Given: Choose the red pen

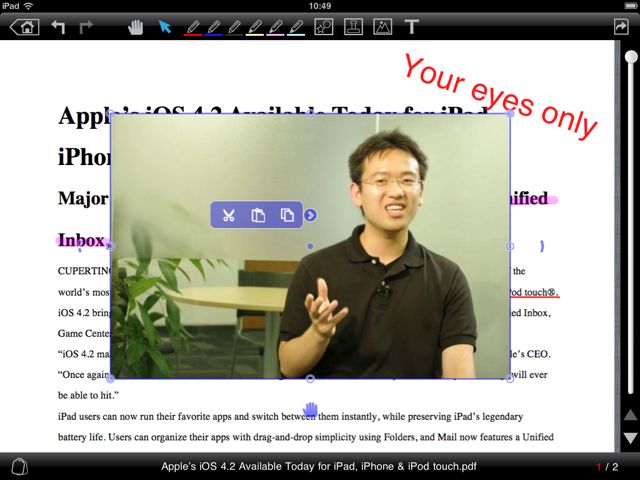Looking at the screenshot, I should coord(193,28).
